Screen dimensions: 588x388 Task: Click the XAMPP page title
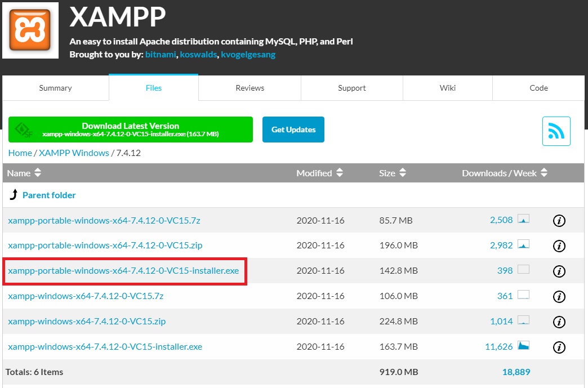pyautogui.click(x=117, y=17)
